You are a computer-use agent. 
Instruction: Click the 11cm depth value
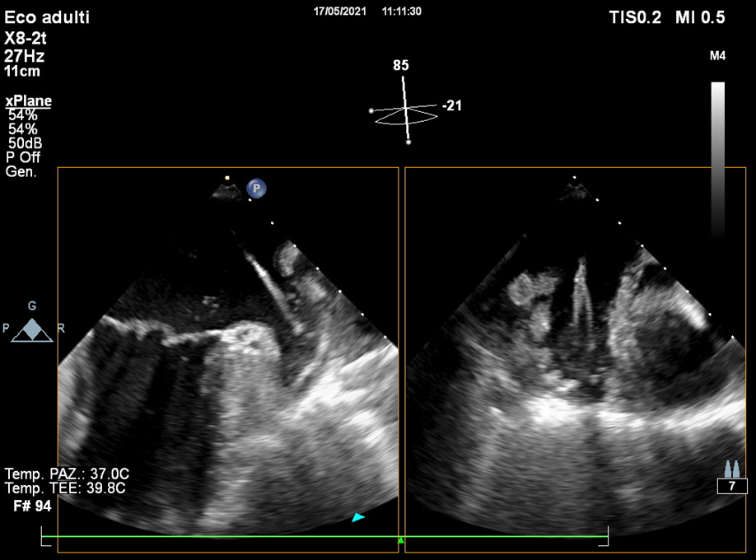click(22, 71)
